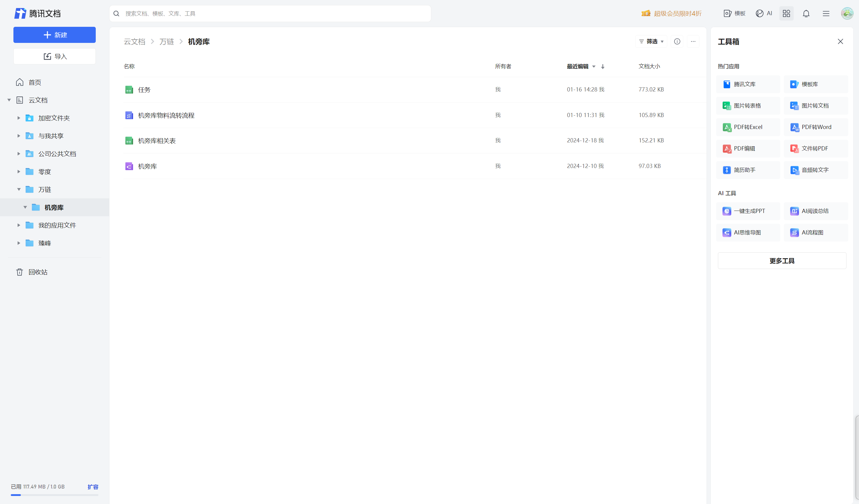Expand the 零度 folder in sidebar
Viewport: 859px width, 504px height.
tap(19, 172)
